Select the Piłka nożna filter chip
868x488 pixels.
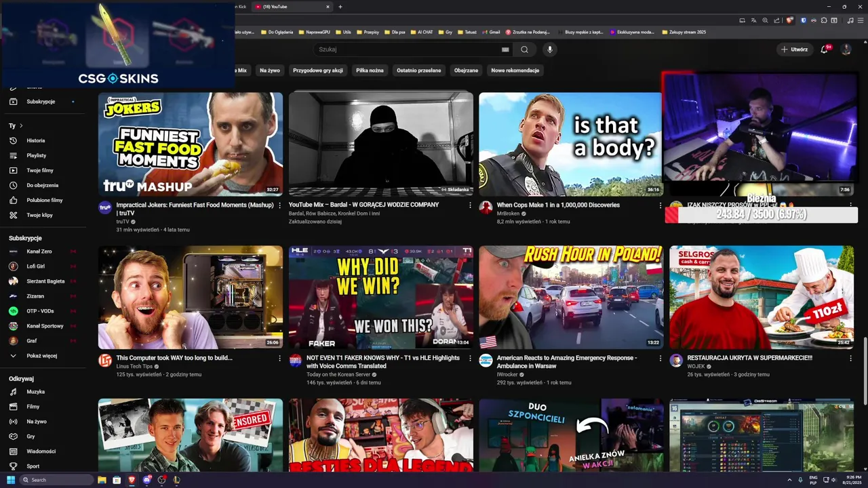(370, 70)
